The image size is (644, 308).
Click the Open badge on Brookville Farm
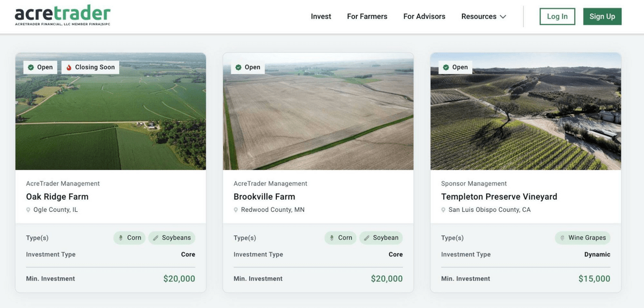click(248, 67)
